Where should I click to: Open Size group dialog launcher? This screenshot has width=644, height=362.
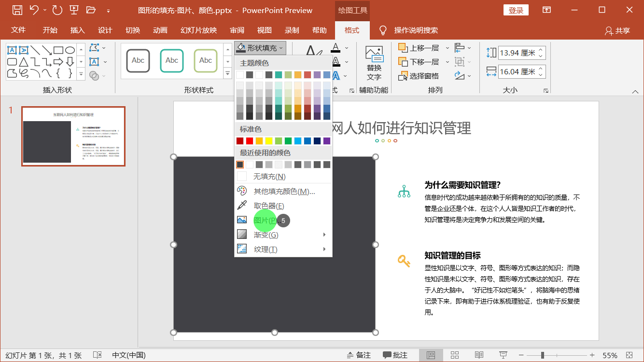pos(546,90)
